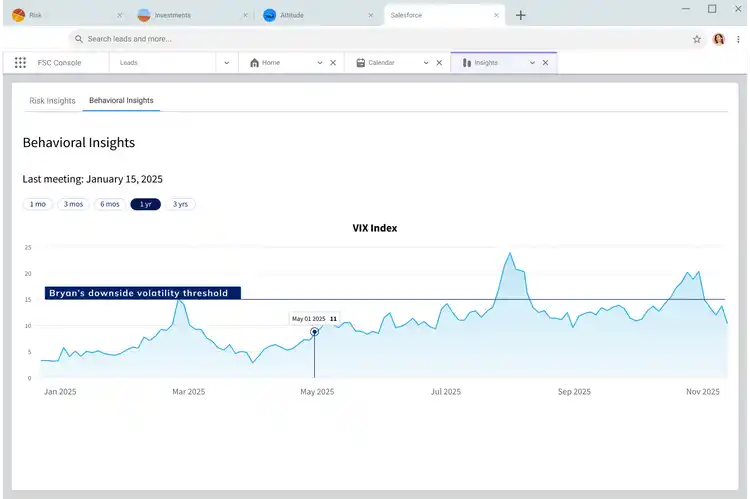Expand the Insights tab dropdown chevron

click(x=530, y=62)
